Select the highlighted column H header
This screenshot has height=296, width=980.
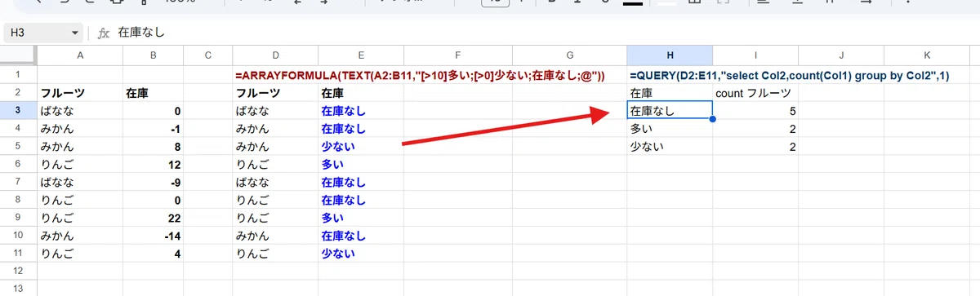tap(670, 55)
